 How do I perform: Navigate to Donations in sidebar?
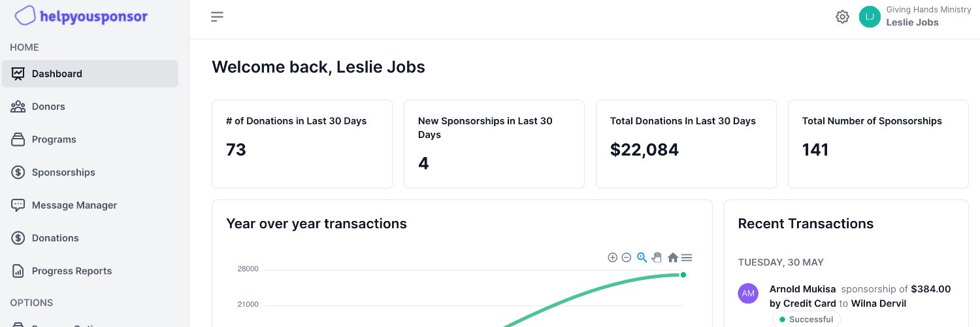(x=55, y=238)
